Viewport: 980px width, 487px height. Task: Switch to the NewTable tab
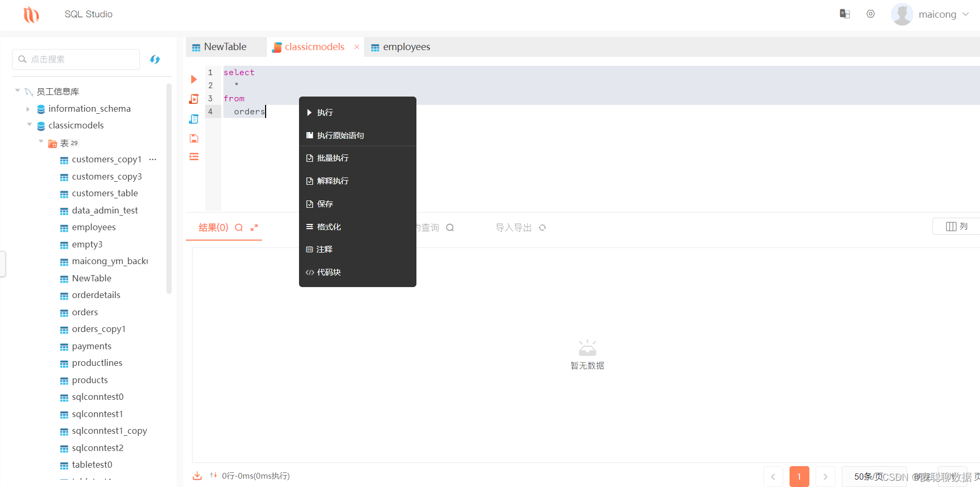pyautogui.click(x=225, y=47)
